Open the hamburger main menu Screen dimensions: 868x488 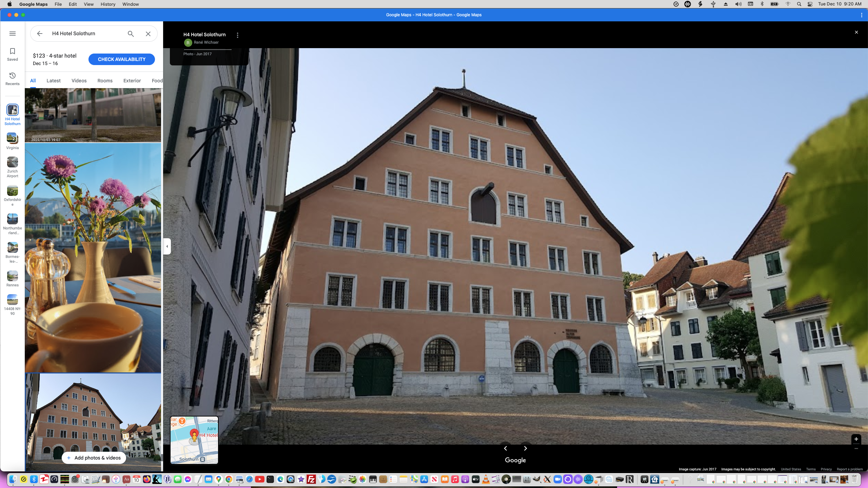click(13, 34)
